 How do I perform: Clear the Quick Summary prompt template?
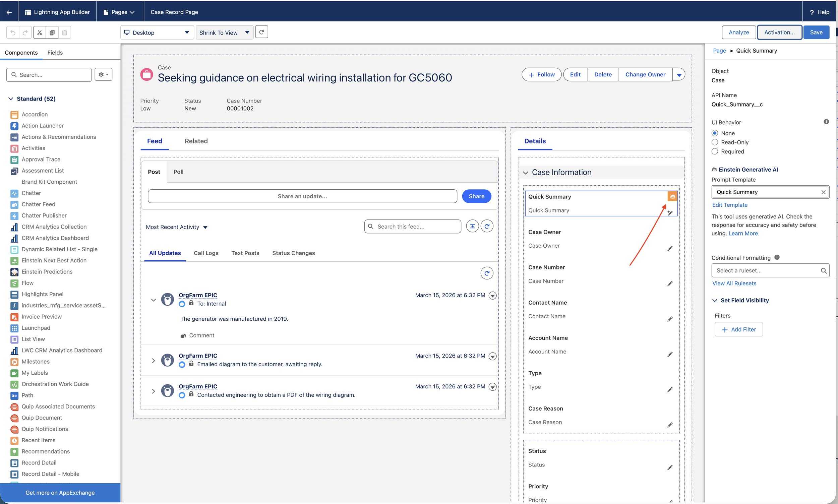tap(823, 192)
